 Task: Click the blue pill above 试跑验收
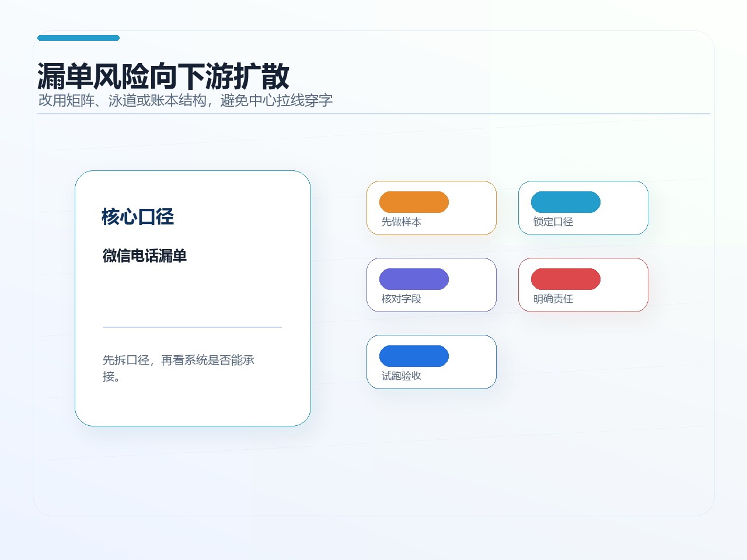[414, 356]
